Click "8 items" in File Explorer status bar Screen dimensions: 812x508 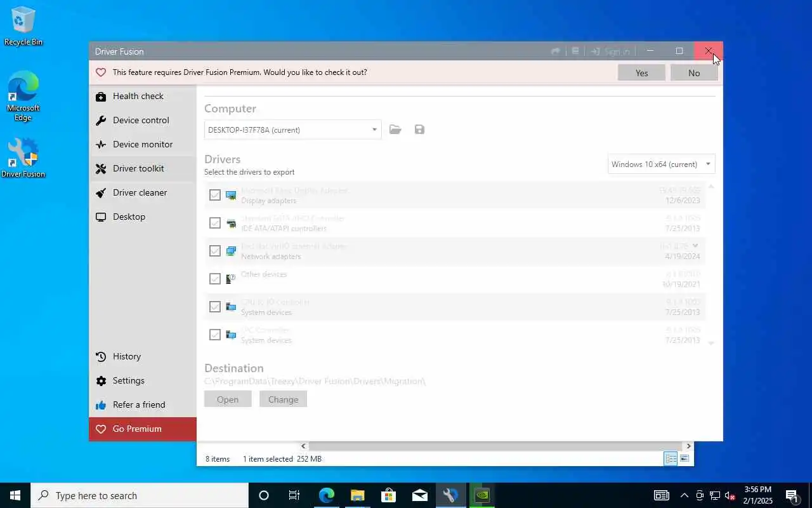coord(218,459)
